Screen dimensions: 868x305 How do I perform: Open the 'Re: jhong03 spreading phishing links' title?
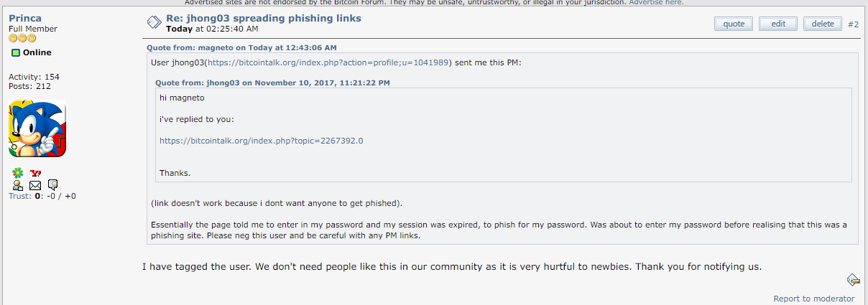tap(264, 18)
